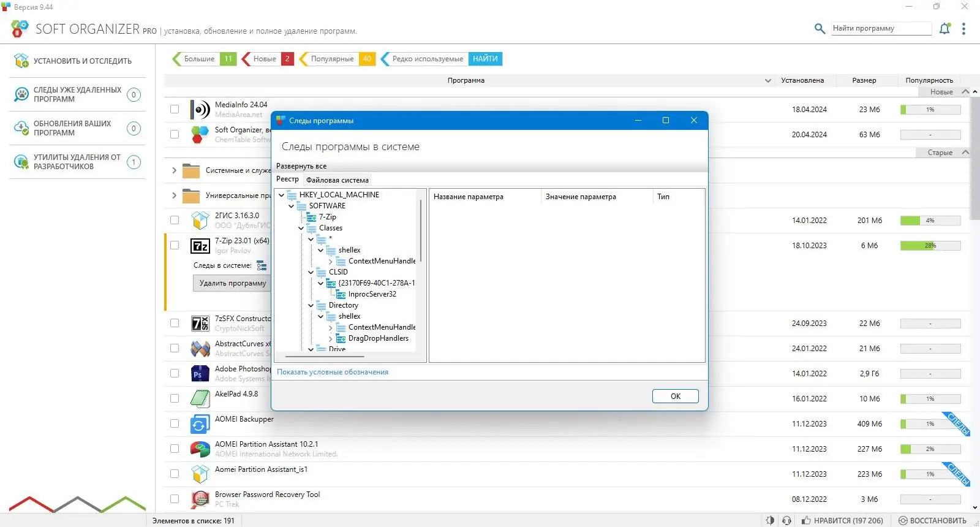Click the Browser Password Recovery Tool icon
Image resolution: width=980 pixels, height=527 pixels.
(200, 499)
